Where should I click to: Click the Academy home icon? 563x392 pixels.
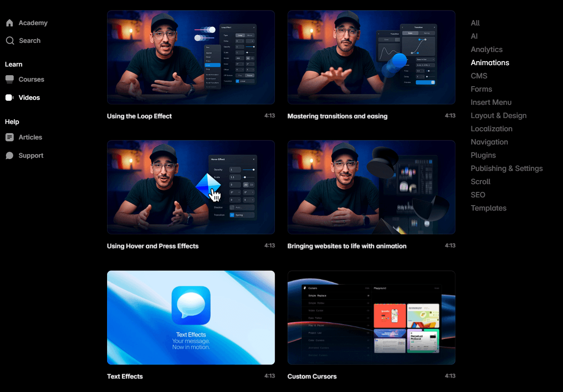coord(10,23)
